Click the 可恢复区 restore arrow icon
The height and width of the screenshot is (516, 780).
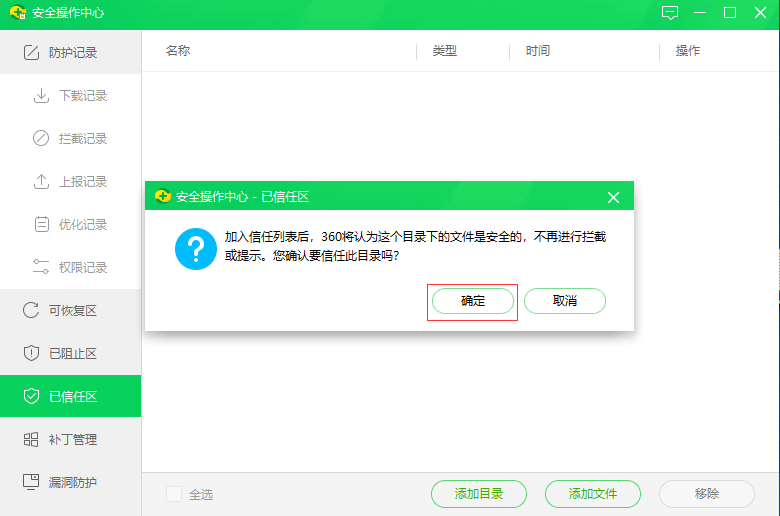pyautogui.click(x=31, y=311)
